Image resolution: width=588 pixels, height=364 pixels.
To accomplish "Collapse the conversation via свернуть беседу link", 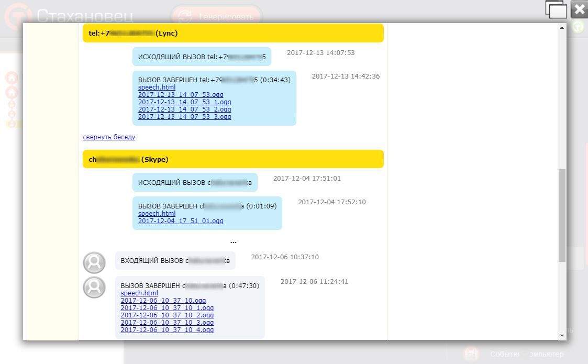I will pos(109,137).
